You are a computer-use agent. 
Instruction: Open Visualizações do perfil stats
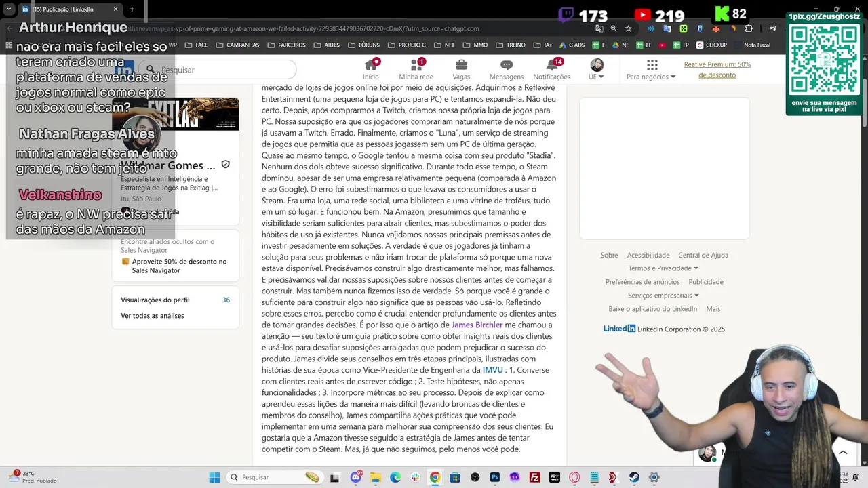[x=175, y=300]
